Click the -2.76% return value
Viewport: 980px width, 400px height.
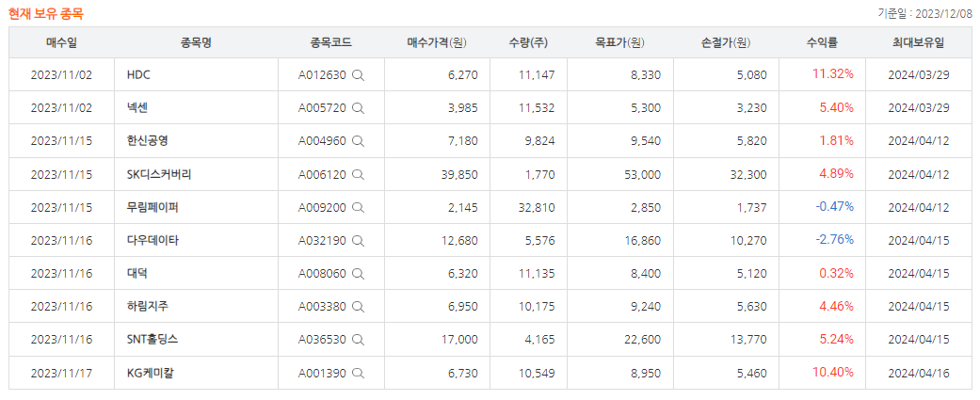834,240
